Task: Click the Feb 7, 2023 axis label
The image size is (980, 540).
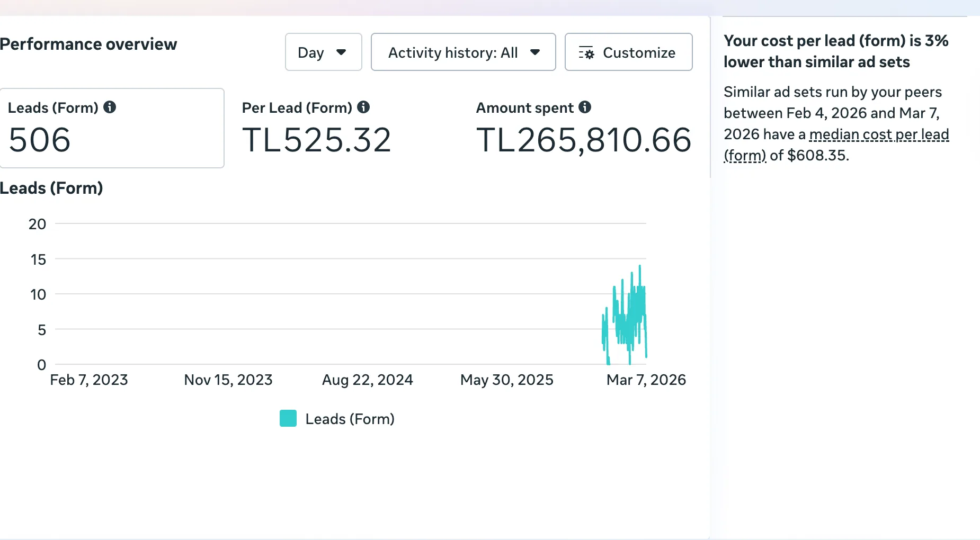Action: 89,380
